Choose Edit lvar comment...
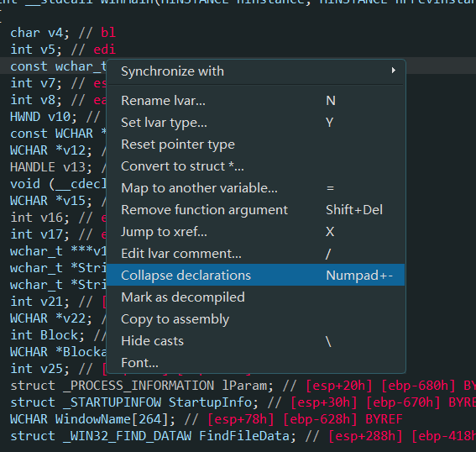Viewport: 476px width, 452px height. (x=256, y=254)
